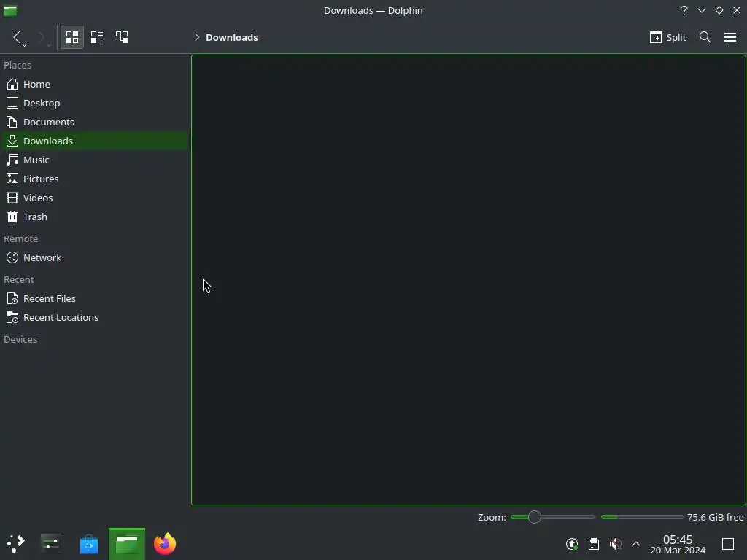Click the Desktop icon in sidebar
Image resolution: width=747 pixels, height=560 pixels.
coord(12,104)
